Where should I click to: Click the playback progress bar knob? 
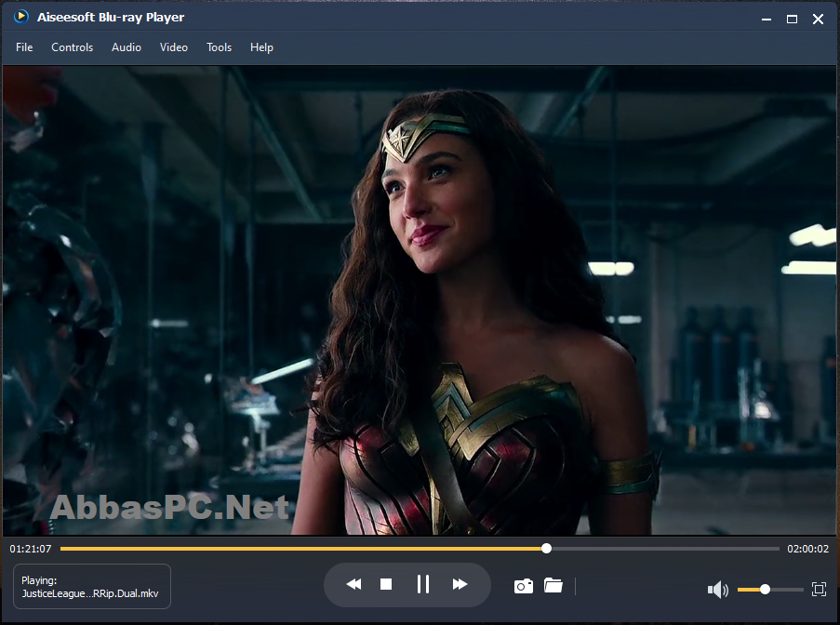[x=546, y=549]
